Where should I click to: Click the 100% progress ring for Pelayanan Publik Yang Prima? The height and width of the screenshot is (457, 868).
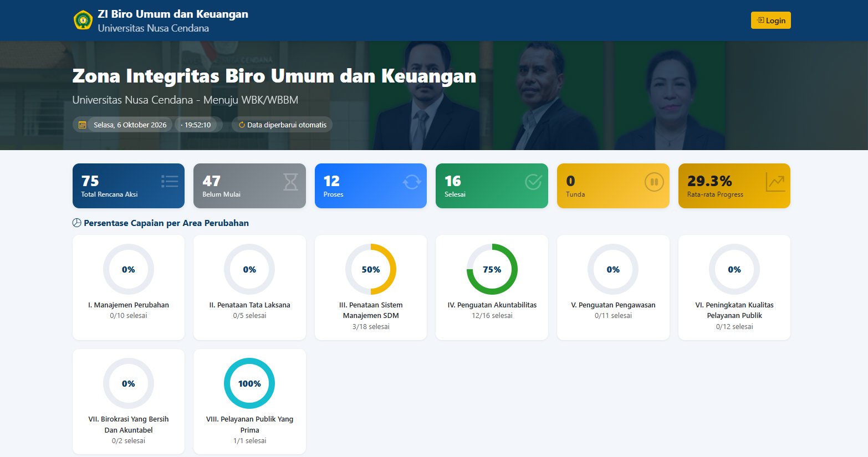249,383
